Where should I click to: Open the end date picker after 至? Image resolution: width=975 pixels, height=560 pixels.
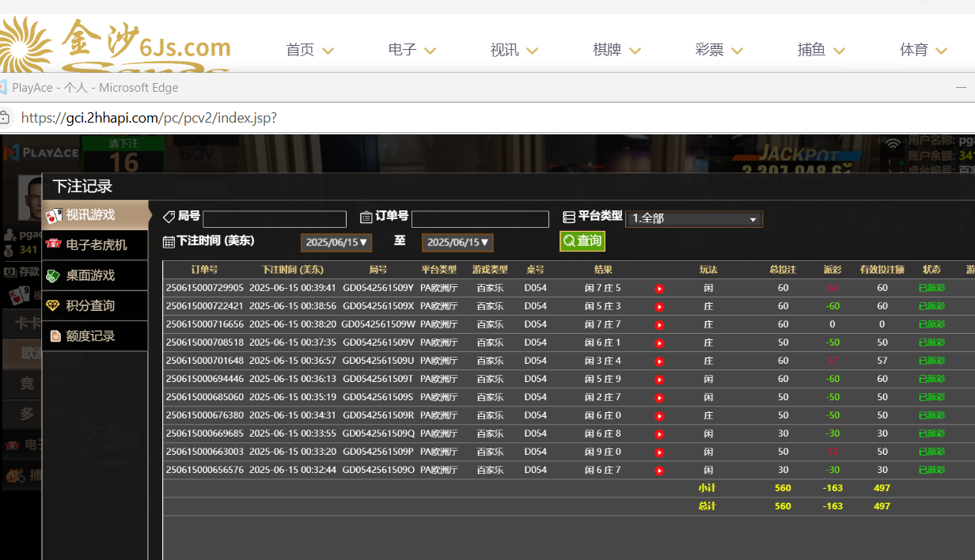pyautogui.click(x=457, y=242)
